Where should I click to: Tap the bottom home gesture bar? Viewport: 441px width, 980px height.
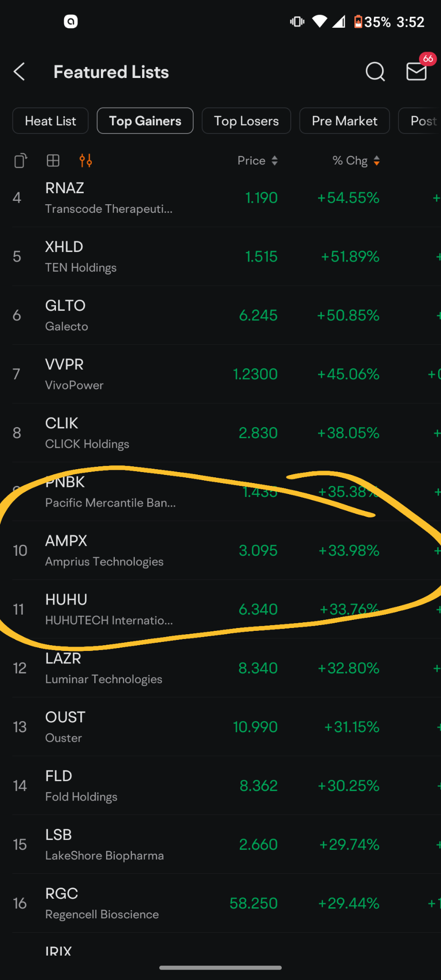click(220, 968)
